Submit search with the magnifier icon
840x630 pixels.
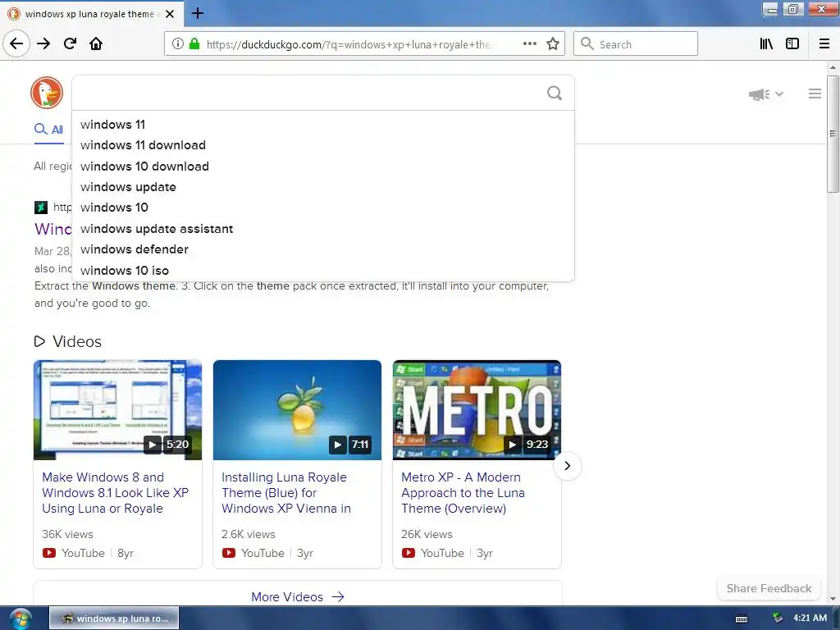click(555, 94)
